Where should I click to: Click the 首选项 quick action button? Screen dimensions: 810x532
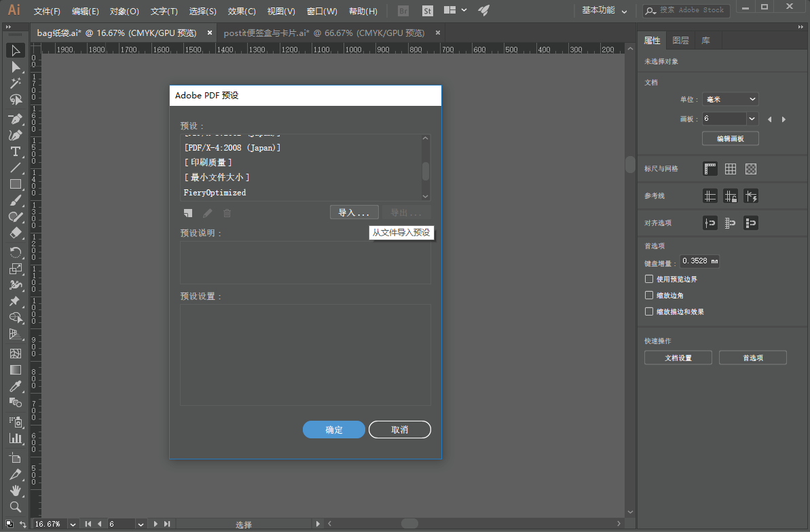tap(753, 358)
